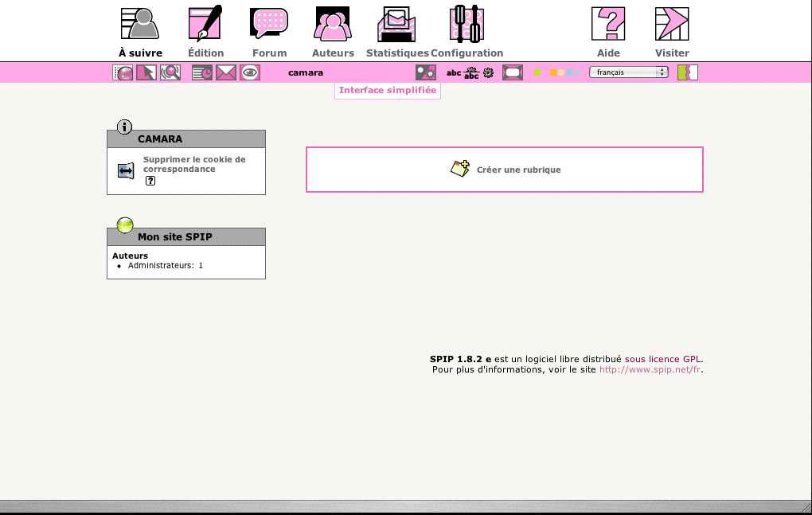Viewport: 812px width, 515px height.
Task: Click the 'Visiter' menu label
Action: pos(672,53)
